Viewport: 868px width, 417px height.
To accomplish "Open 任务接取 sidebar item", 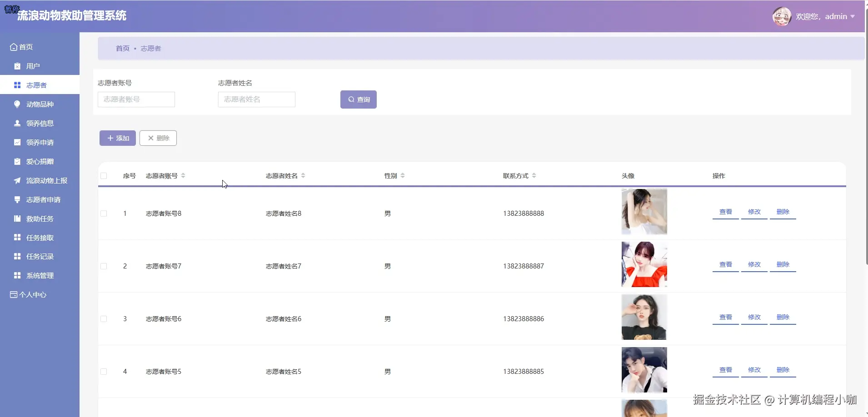I will pos(40,238).
